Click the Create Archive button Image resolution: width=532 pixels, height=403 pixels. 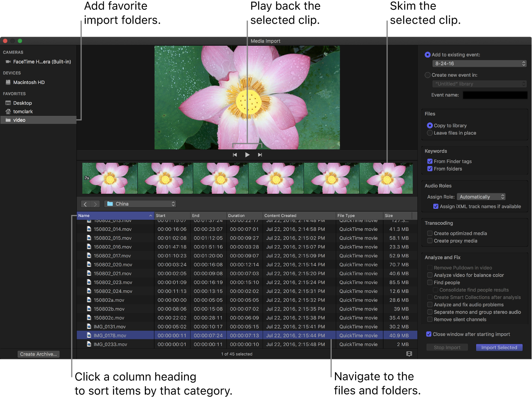(x=38, y=354)
